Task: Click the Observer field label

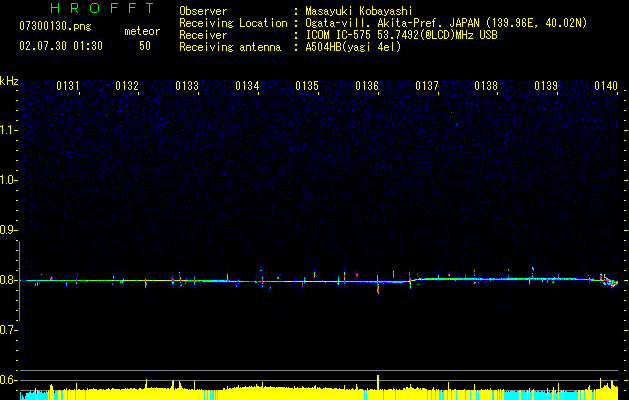Action: pyautogui.click(x=203, y=11)
